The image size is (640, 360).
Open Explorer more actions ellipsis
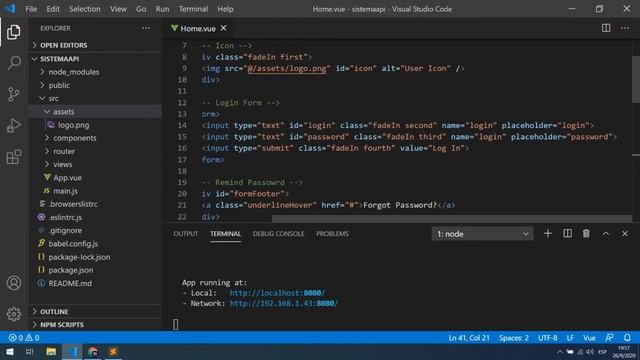146,28
